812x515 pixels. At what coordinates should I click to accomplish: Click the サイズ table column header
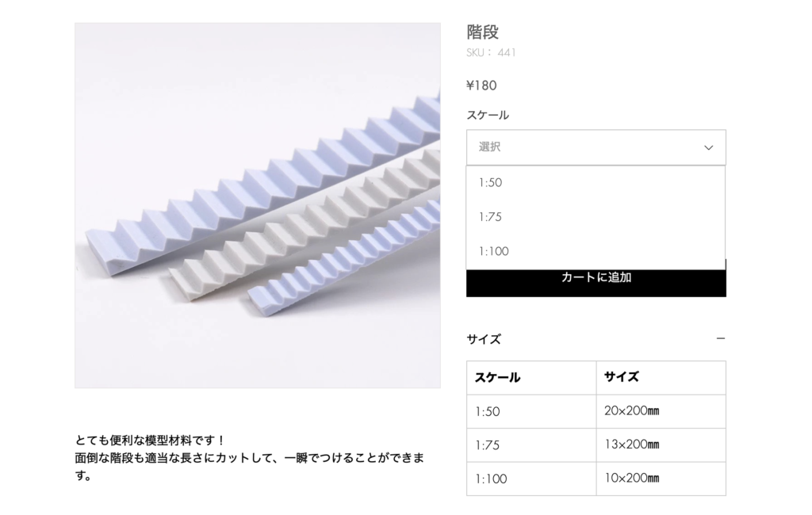[661, 378]
